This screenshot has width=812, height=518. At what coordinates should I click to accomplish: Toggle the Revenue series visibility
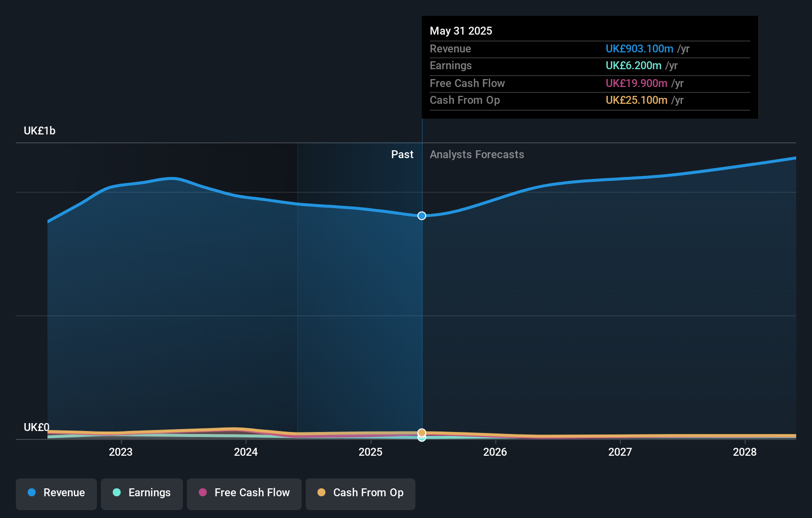point(56,493)
